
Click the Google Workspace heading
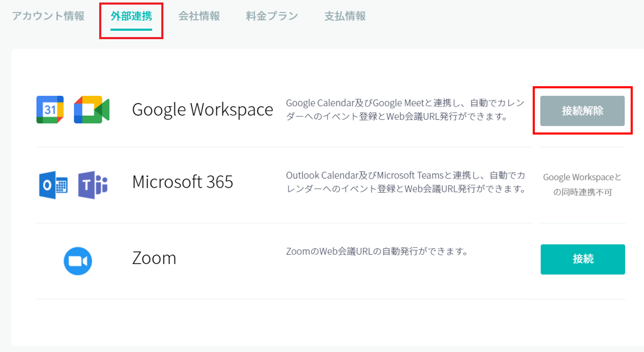(203, 110)
